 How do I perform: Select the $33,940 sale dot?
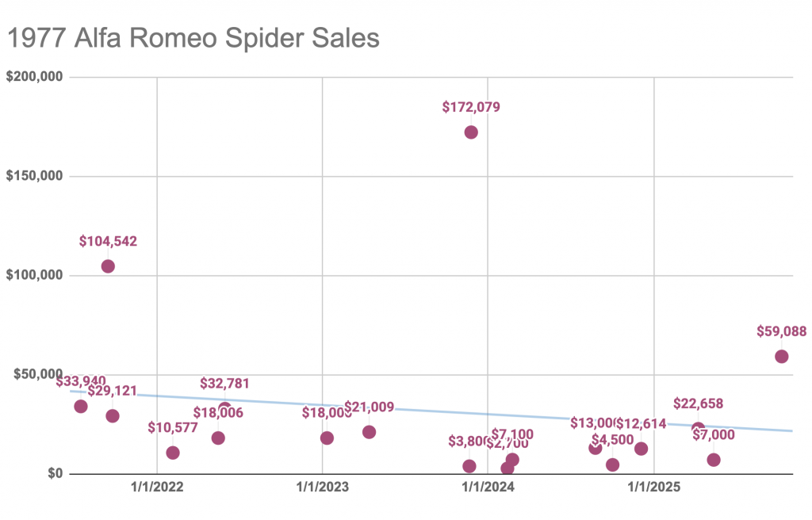(x=80, y=407)
